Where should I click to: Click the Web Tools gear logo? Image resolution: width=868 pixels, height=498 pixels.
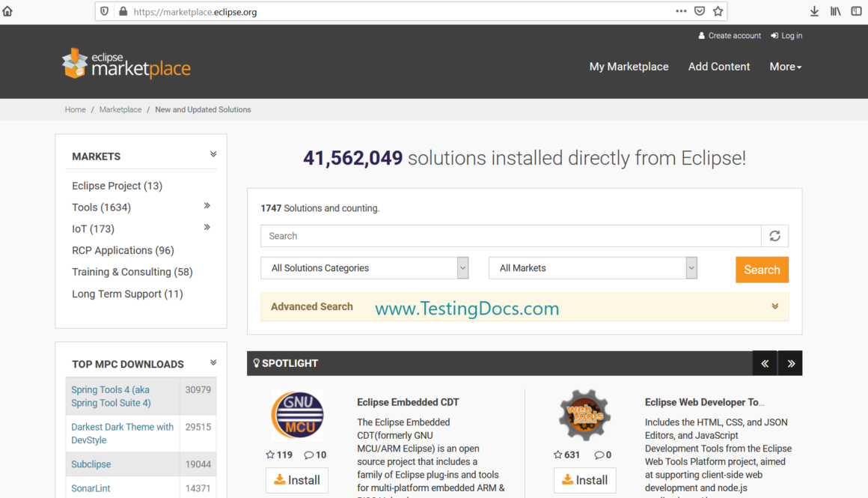click(584, 415)
